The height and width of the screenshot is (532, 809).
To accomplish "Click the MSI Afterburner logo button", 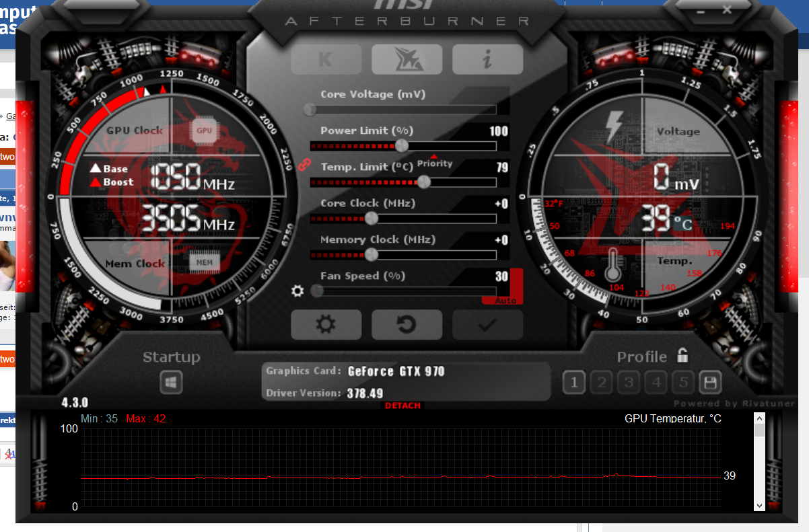I will coord(407,59).
